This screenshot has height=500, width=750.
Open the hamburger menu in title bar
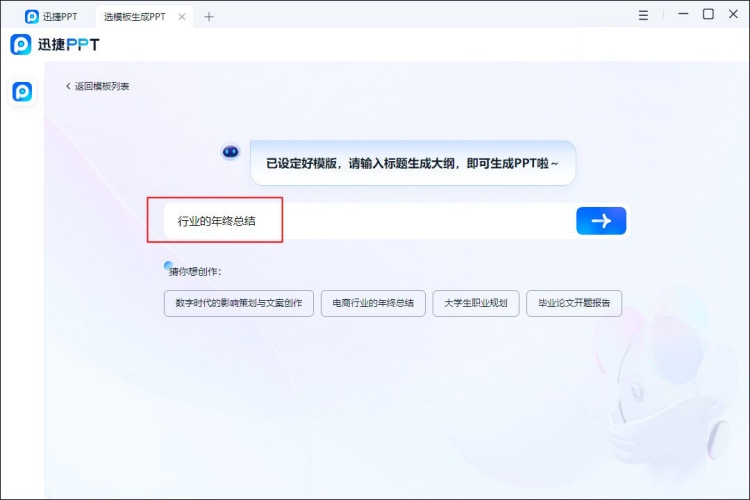pos(643,15)
